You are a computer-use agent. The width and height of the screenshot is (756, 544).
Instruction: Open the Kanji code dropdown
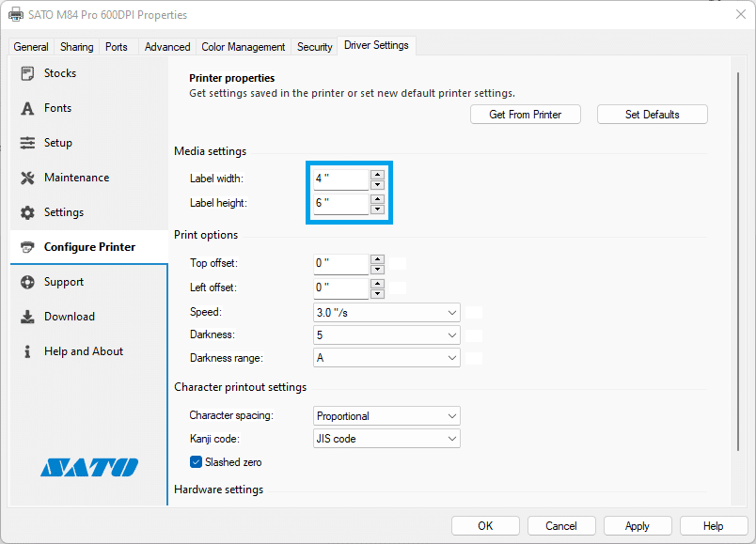(386, 439)
